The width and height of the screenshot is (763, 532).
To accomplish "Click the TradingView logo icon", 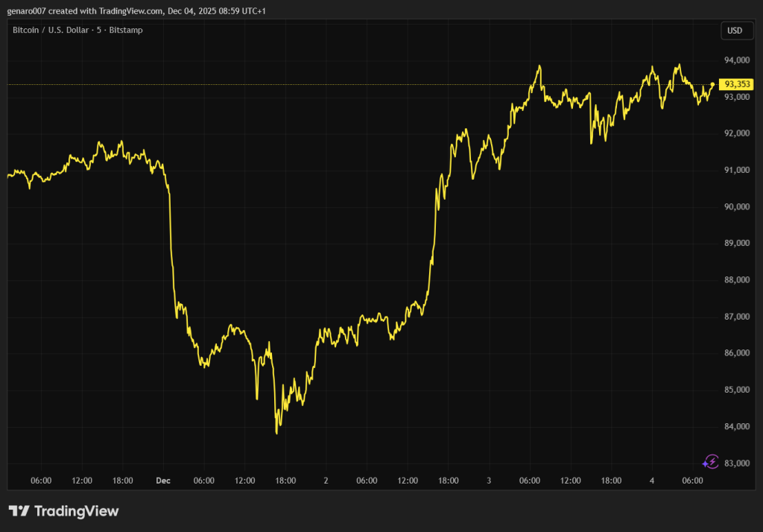I will pos(19,511).
